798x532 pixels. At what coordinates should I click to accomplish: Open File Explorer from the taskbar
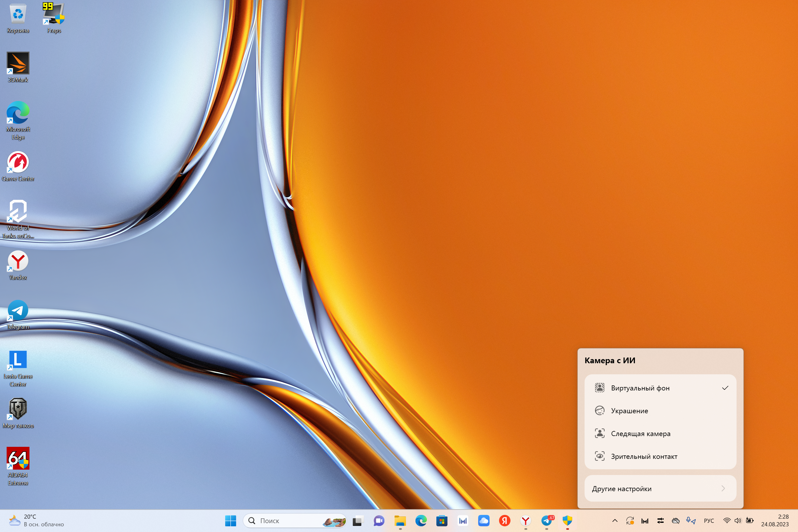click(400, 521)
